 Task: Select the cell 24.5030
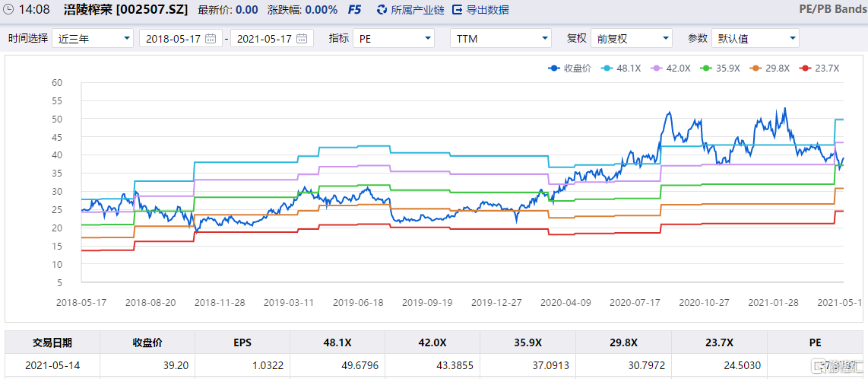(718, 366)
